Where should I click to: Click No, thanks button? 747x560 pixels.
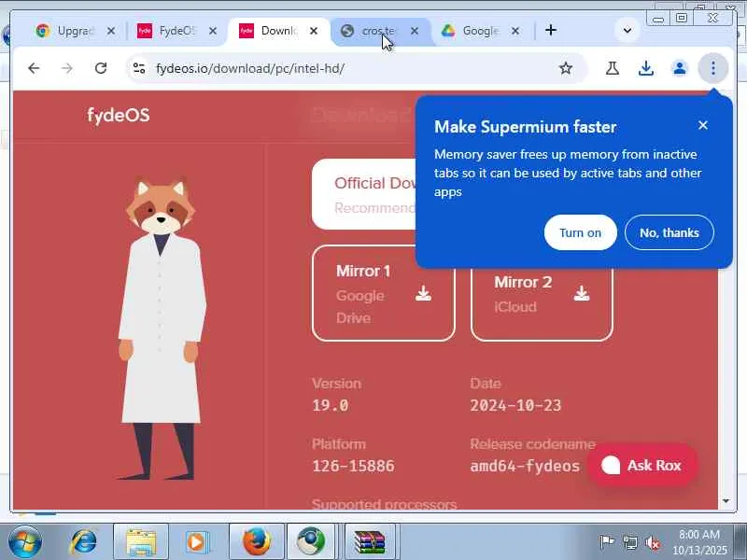pyautogui.click(x=669, y=232)
